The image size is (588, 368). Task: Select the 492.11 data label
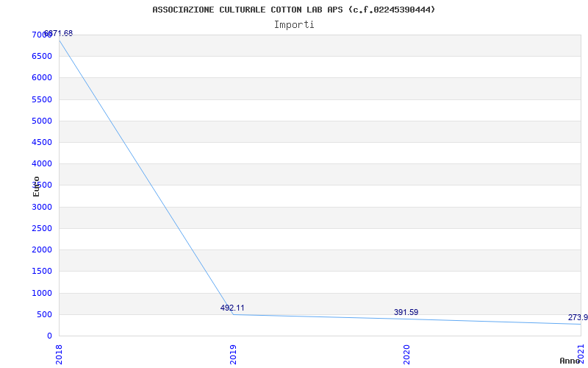(232, 308)
